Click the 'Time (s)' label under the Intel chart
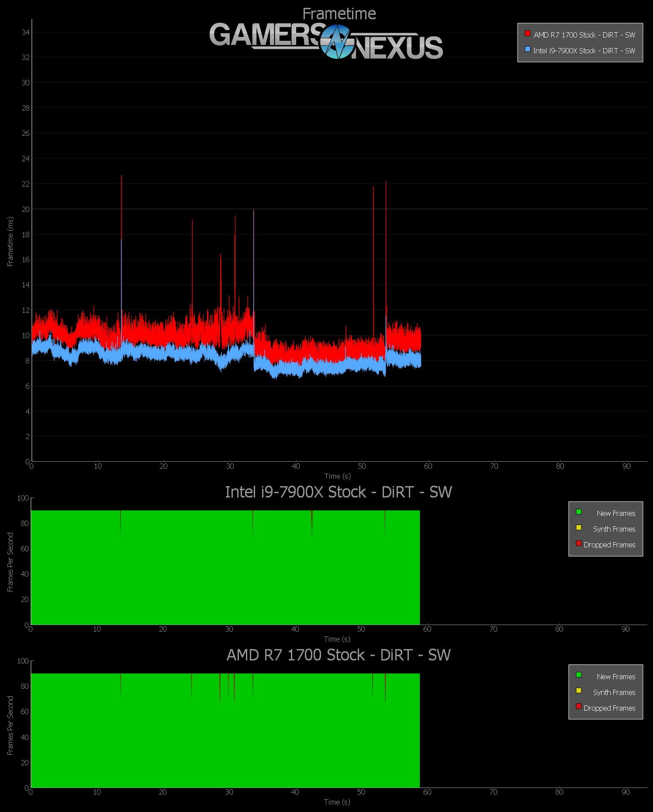 (x=337, y=639)
